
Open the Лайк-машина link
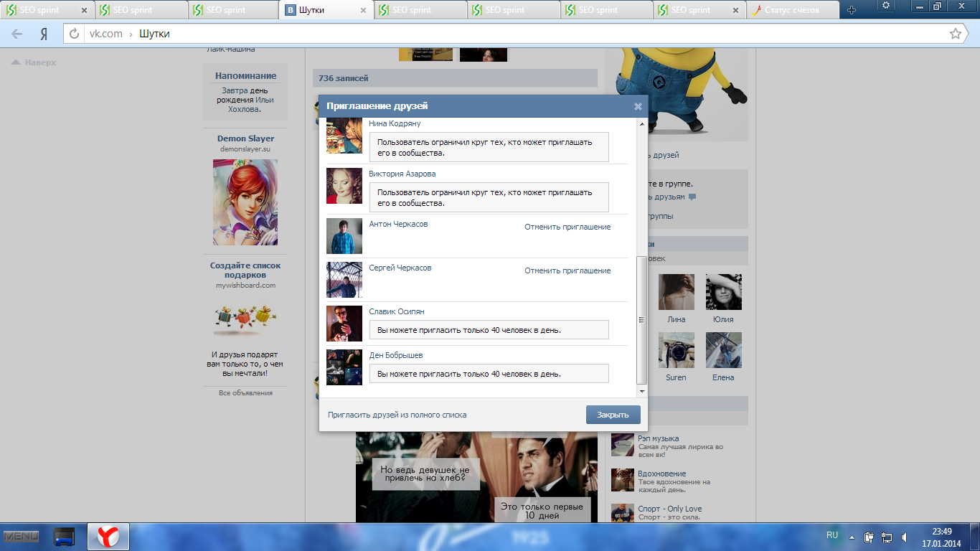[230, 49]
